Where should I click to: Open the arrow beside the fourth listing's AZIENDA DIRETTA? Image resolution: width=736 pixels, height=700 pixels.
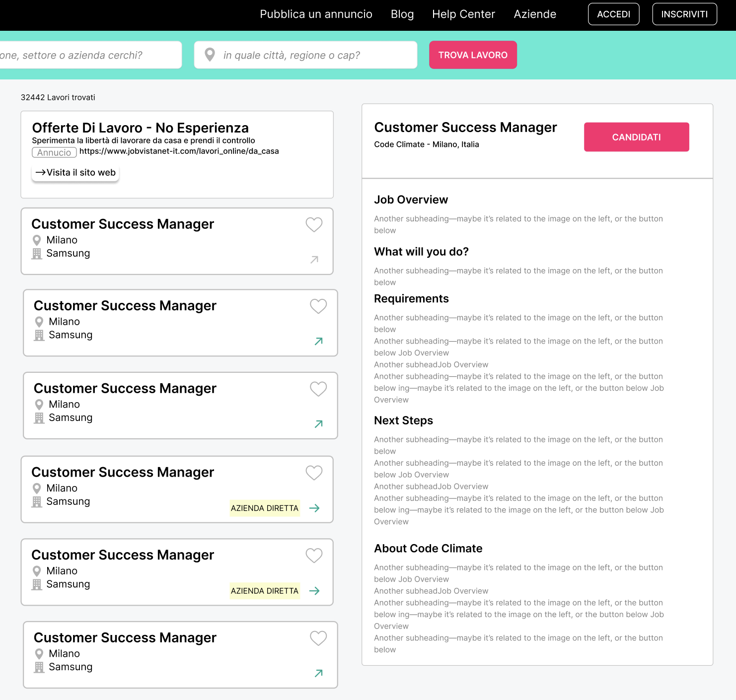pos(314,508)
